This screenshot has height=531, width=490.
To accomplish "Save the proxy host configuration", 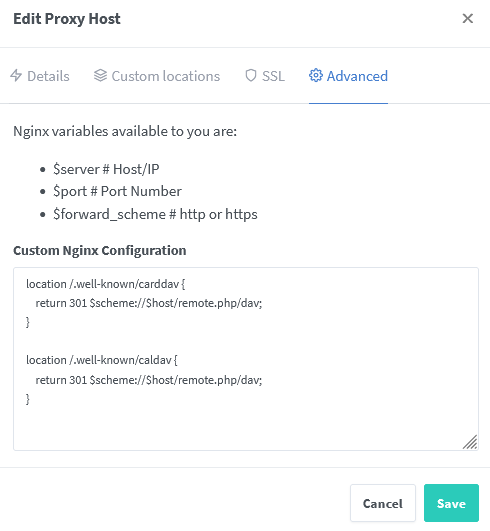I will [451, 503].
